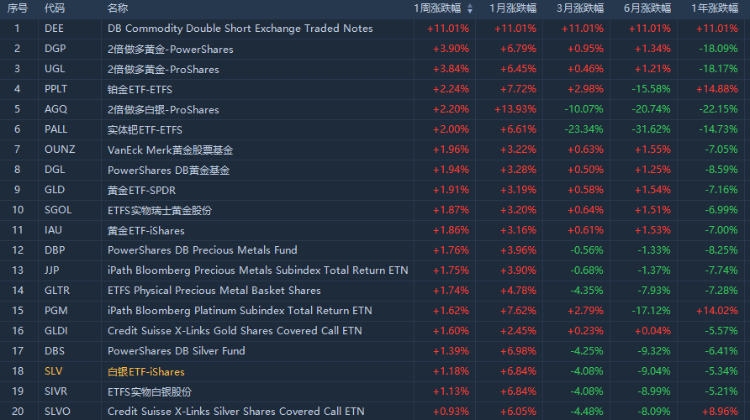This screenshot has height=420, width=750.
Task: Sort by the 1周涨跌幅 column header
Action: (437, 8)
